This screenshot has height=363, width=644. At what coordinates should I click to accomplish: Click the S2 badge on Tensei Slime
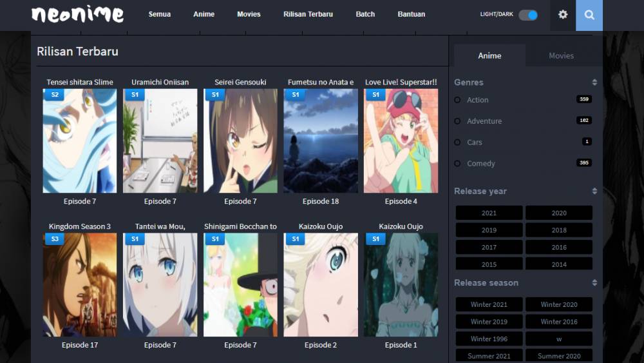click(x=55, y=95)
